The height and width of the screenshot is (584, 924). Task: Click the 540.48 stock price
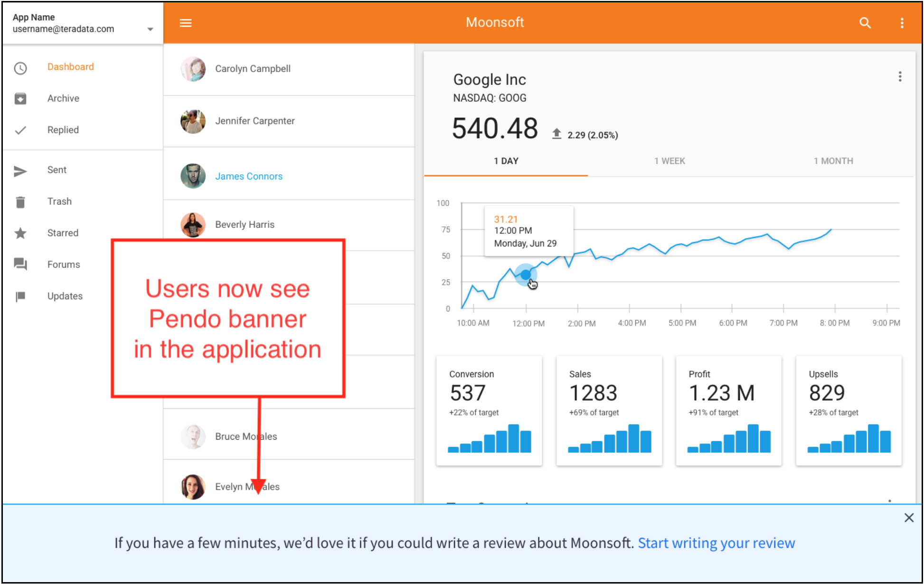click(495, 128)
